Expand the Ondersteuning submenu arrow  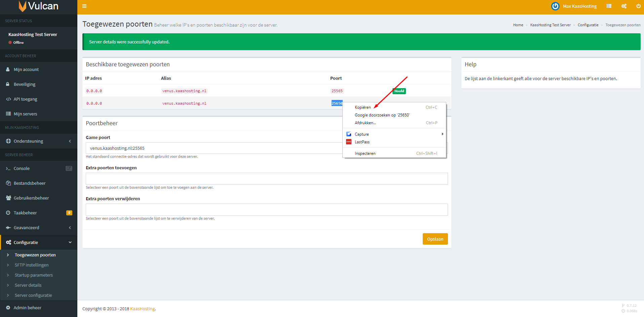pos(70,141)
